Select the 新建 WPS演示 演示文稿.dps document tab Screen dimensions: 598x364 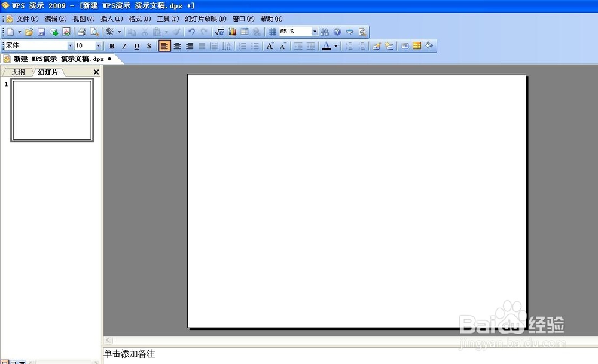point(63,59)
